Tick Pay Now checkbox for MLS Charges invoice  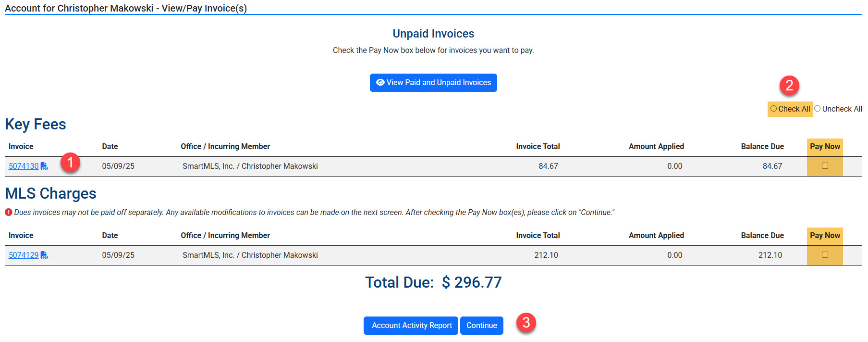pyautogui.click(x=825, y=255)
